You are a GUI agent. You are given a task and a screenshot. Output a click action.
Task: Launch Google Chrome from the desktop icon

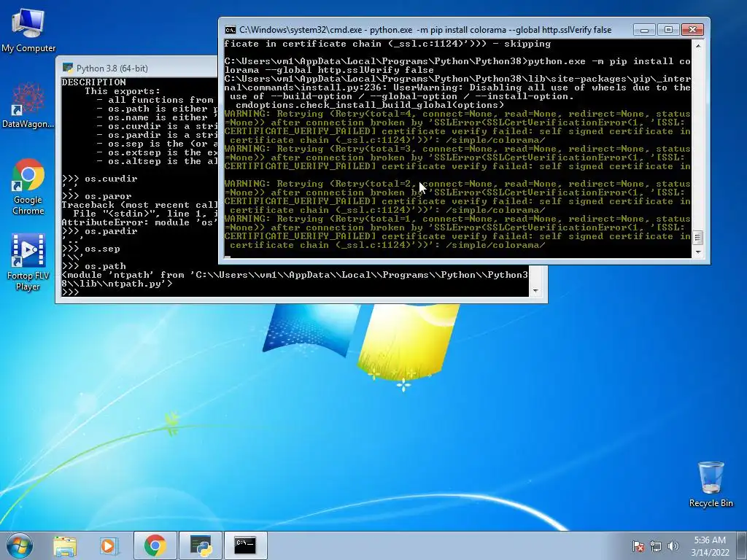(28, 187)
